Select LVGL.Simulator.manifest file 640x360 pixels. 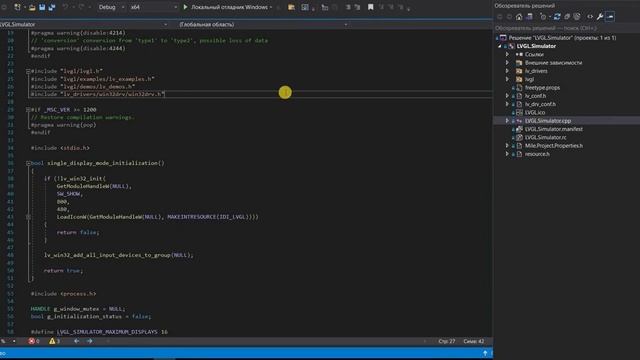(553, 129)
